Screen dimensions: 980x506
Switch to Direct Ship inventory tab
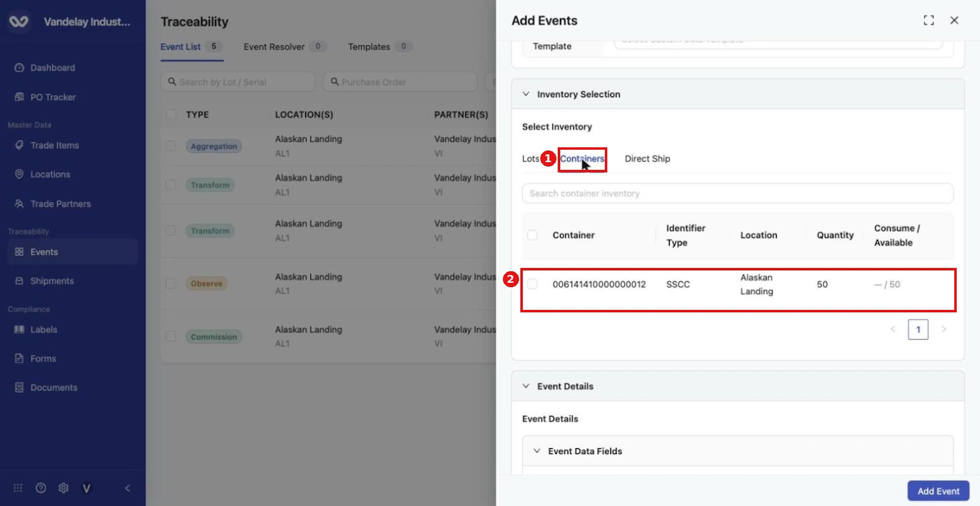point(647,158)
